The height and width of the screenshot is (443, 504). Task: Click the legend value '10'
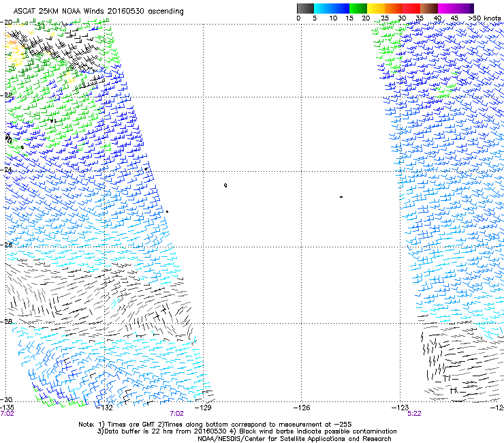pos(333,18)
